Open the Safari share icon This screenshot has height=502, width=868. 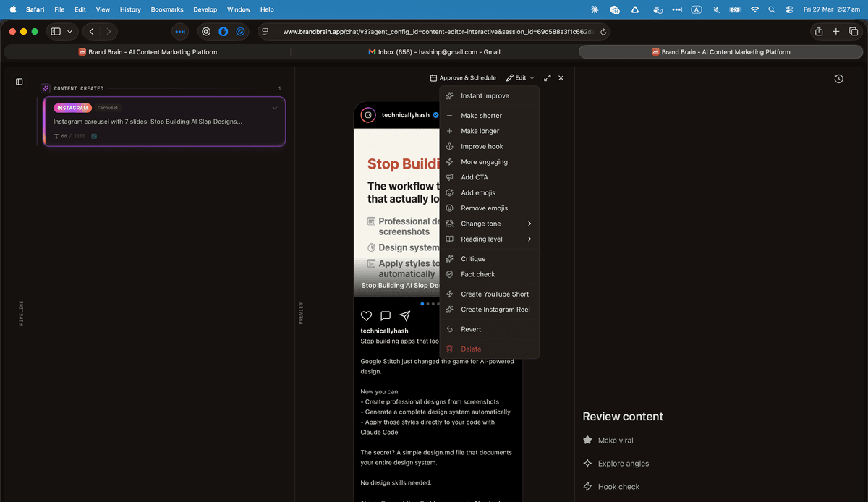coord(819,32)
